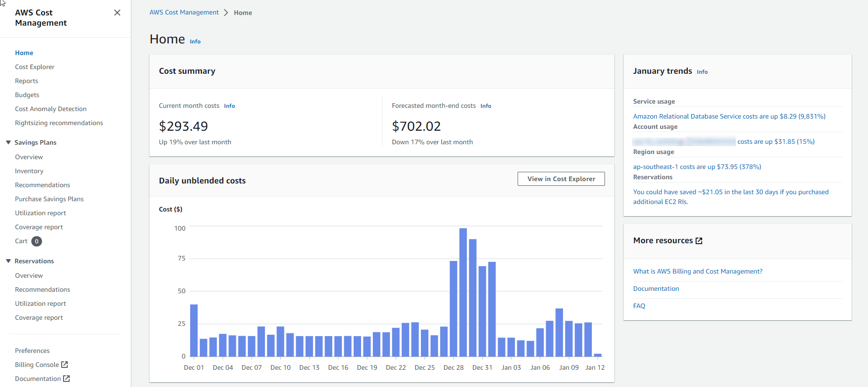This screenshot has height=387, width=868.
Task: Click AWS Cost Management breadcrumb link
Action: (x=184, y=12)
